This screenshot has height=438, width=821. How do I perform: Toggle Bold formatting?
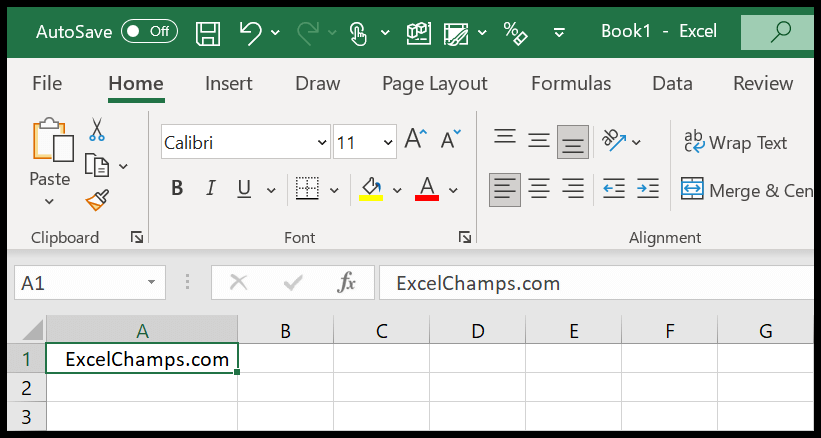coord(177,188)
